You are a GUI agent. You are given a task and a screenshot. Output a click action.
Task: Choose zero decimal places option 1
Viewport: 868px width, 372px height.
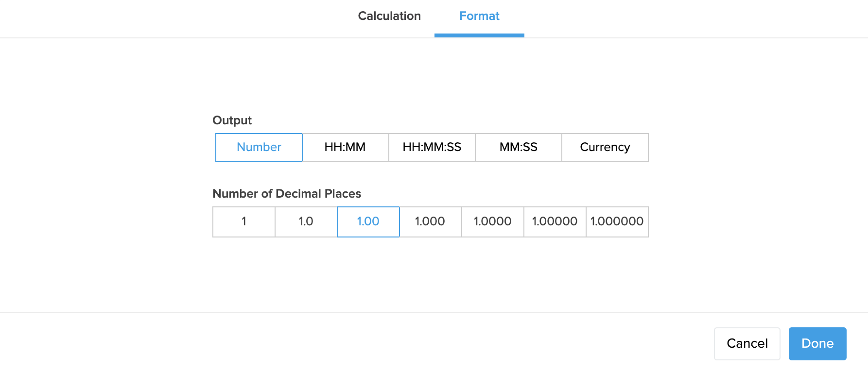[244, 222]
